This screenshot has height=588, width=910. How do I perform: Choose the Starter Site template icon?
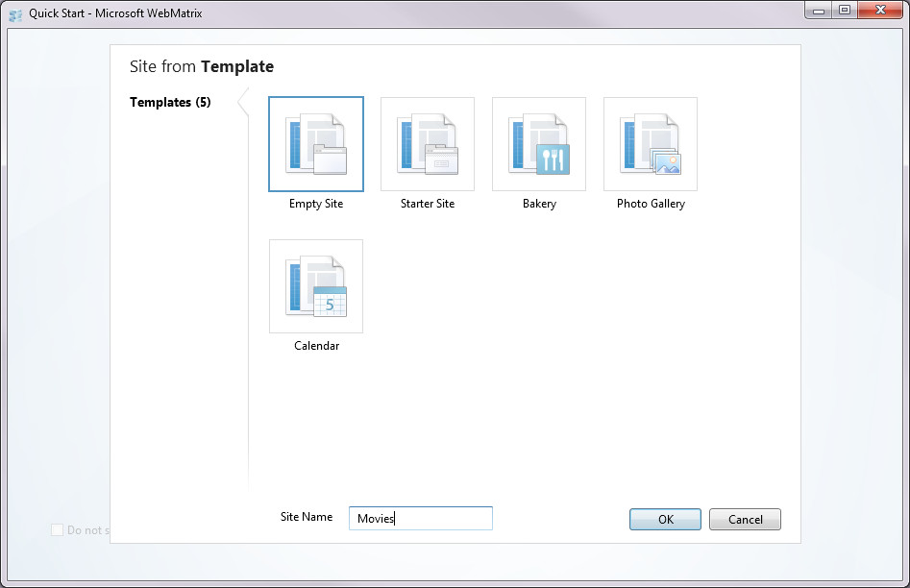(x=428, y=144)
